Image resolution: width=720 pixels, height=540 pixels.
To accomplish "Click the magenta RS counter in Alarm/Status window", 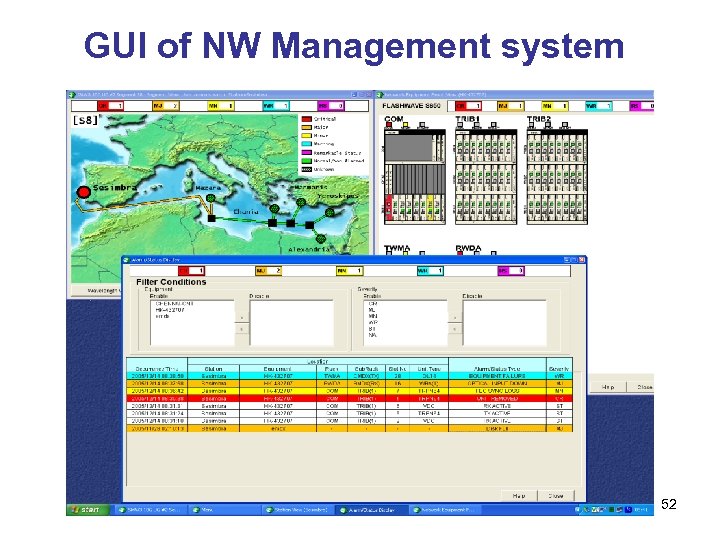I will (x=511, y=271).
